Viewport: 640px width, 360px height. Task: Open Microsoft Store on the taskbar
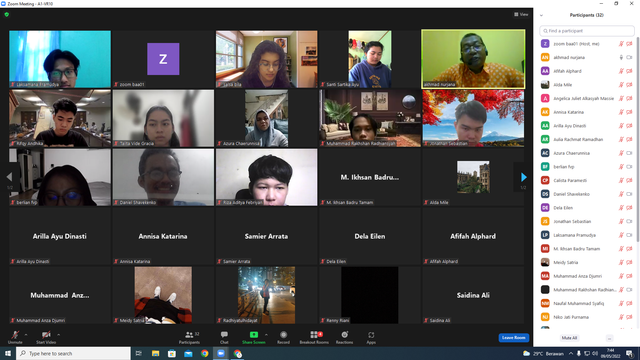172,353
